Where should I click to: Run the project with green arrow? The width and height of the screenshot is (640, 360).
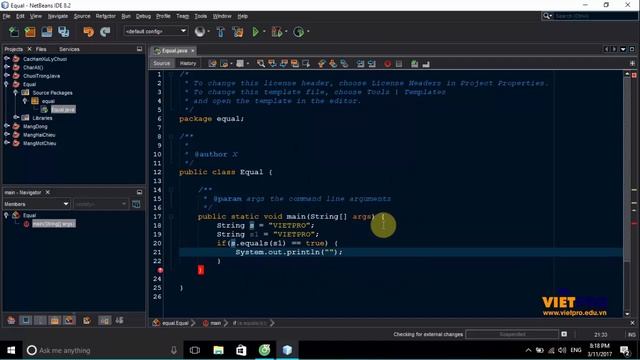point(256,32)
